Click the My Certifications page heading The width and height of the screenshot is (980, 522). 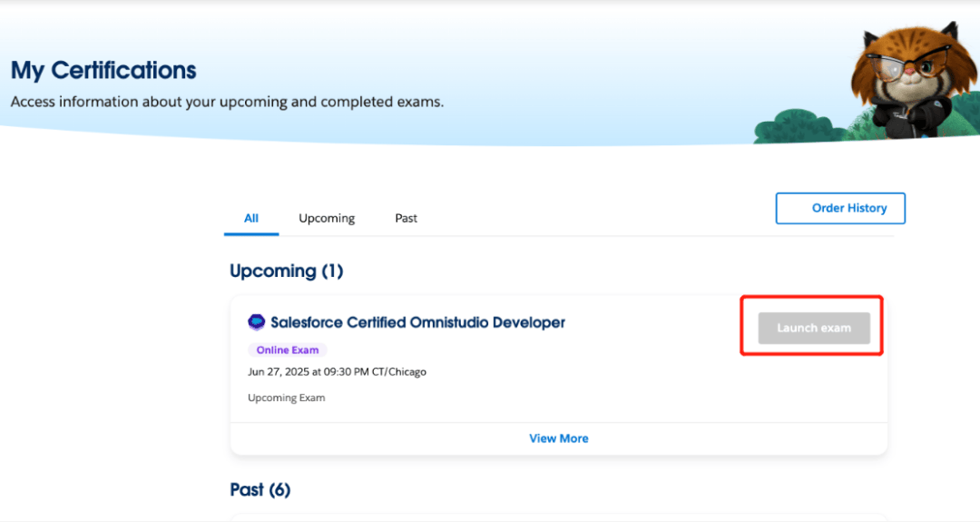pyautogui.click(x=103, y=70)
